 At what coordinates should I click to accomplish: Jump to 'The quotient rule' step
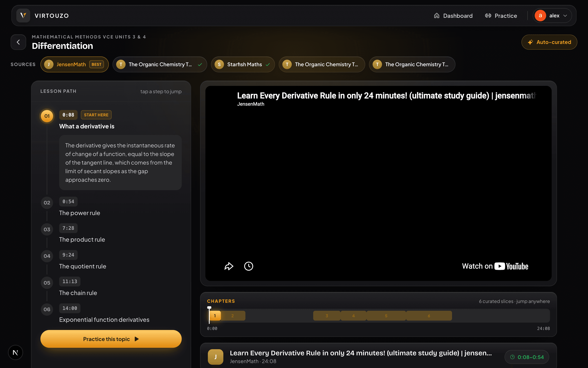pos(83,266)
